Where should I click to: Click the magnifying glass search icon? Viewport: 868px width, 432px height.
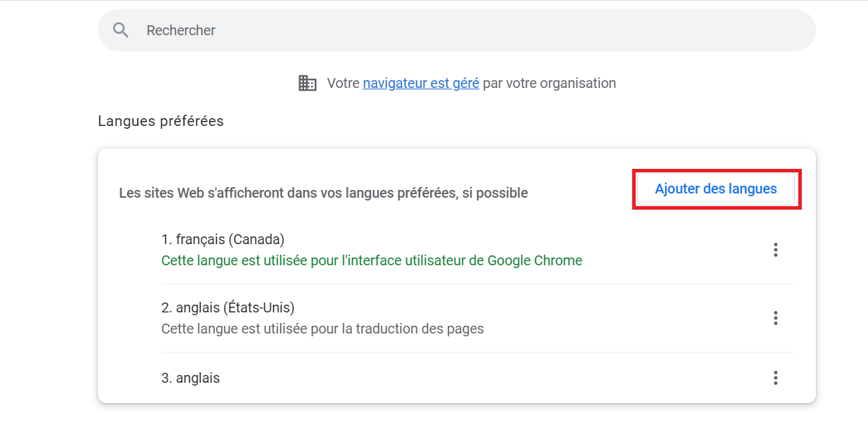pyautogui.click(x=121, y=30)
